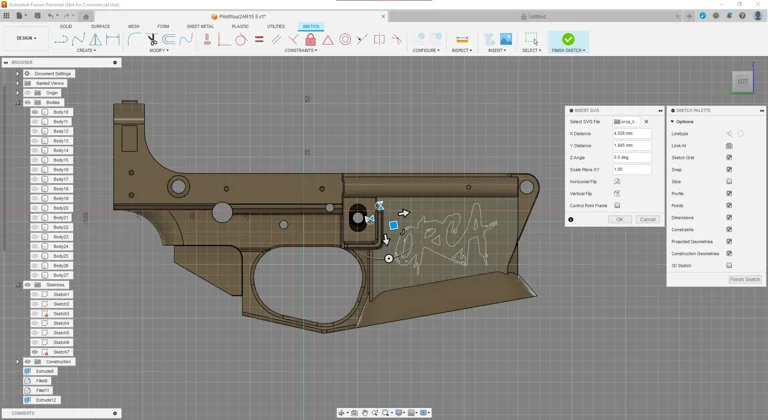
Task: Select the Line sketch tool
Action: 61,40
